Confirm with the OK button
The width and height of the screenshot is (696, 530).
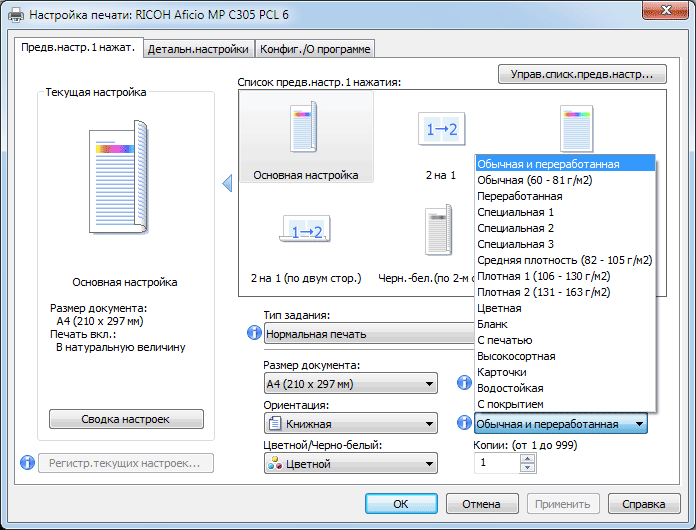401,504
